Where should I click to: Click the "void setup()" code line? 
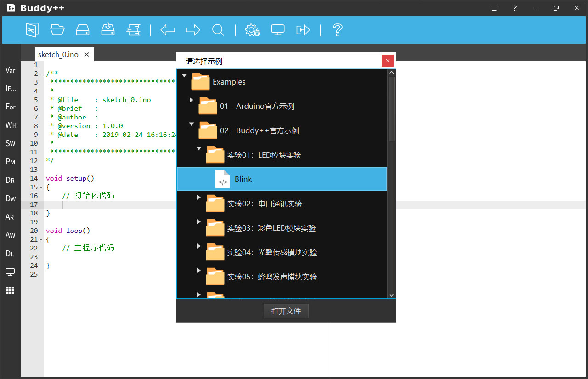click(70, 178)
